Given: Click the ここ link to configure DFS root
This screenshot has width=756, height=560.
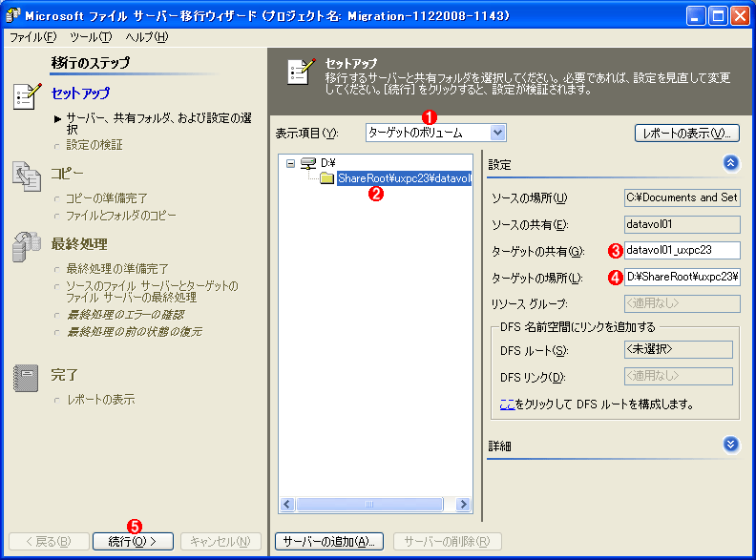Looking at the screenshot, I should [507, 404].
